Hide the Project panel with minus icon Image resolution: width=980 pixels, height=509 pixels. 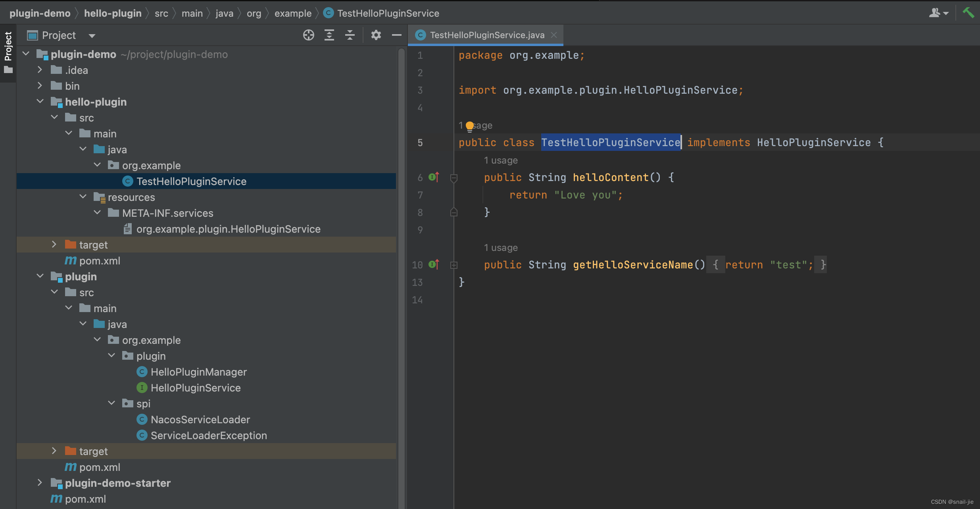pyautogui.click(x=397, y=35)
